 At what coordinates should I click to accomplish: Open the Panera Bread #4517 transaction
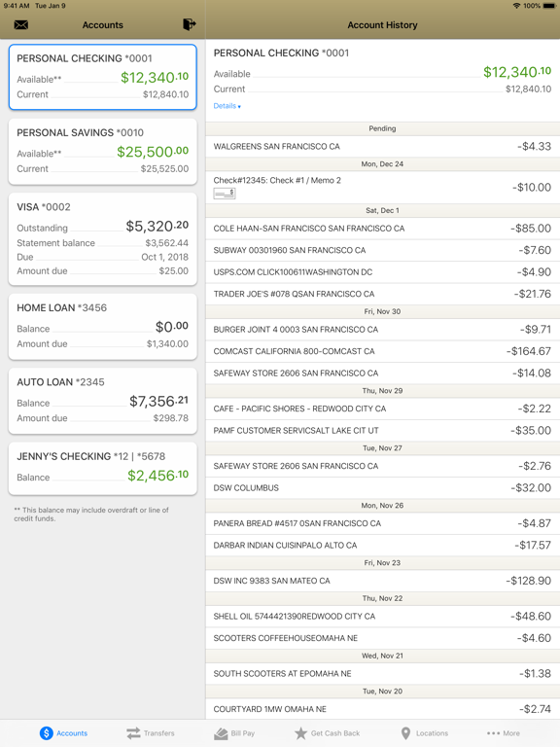(383, 522)
